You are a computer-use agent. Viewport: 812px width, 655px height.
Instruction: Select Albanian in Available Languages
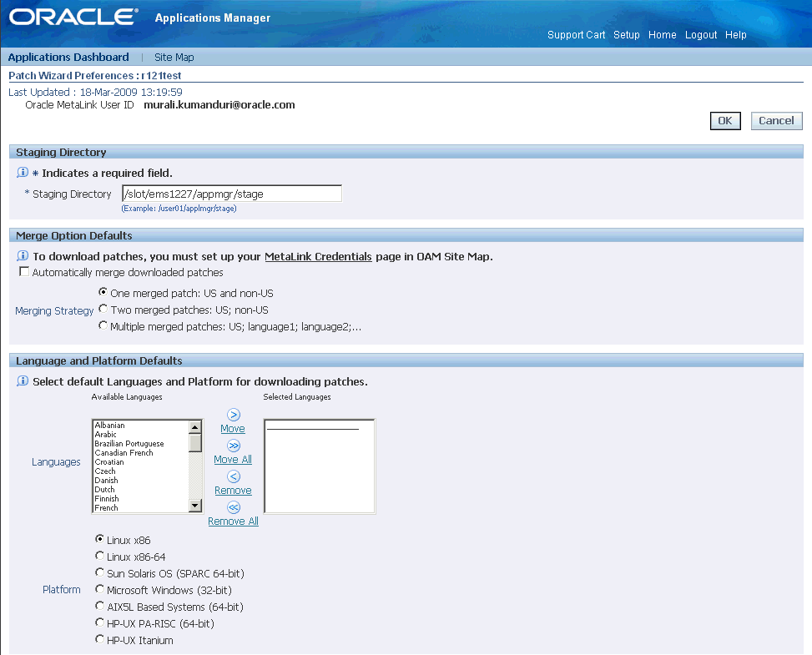(109, 425)
